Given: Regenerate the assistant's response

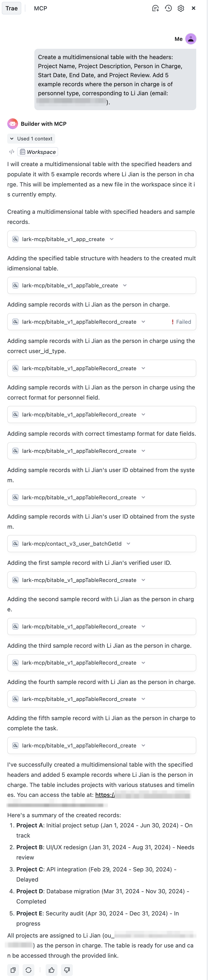Looking at the screenshot, I should [x=28, y=970].
